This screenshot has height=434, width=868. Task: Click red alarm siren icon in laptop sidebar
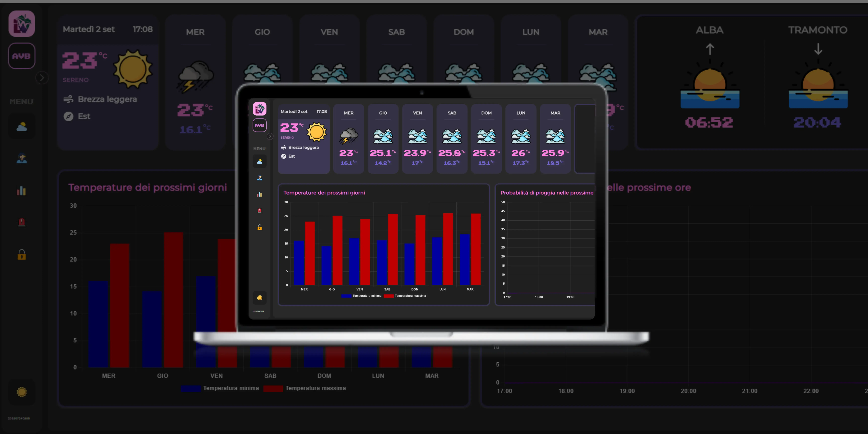tap(259, 211)
